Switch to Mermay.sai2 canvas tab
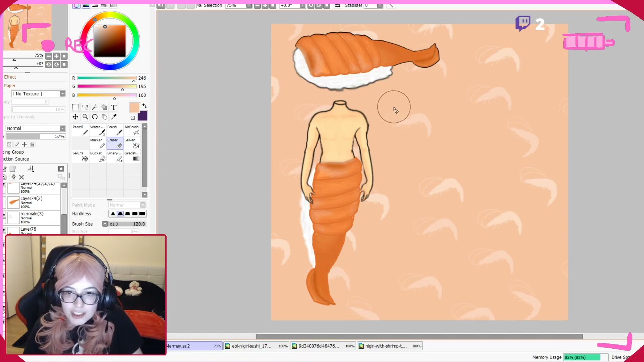 [x=194, y=346]
